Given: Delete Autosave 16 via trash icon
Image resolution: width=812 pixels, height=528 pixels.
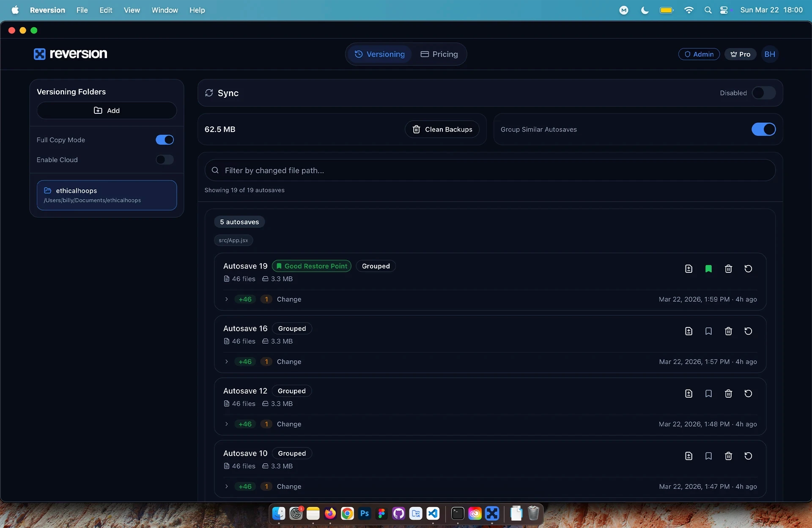Looking at the screenshot, I should pos(728,331).
